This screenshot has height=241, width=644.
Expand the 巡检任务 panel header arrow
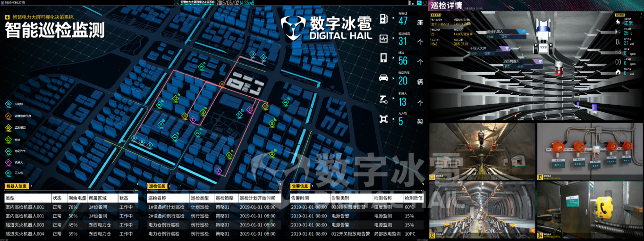pyautogui.click(x=169, y=186)
